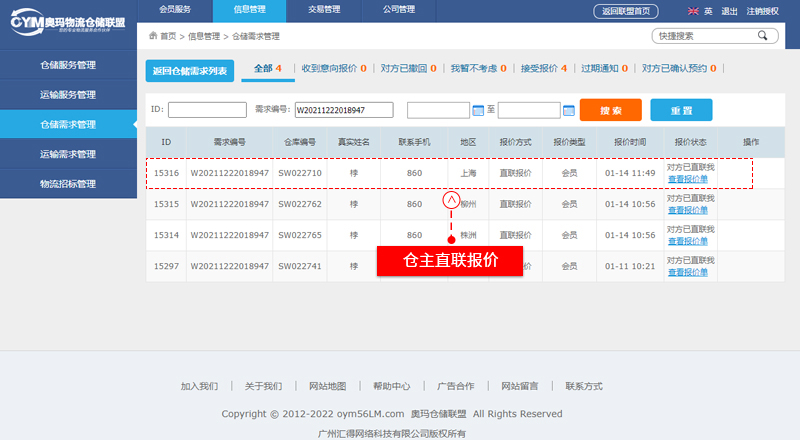Click the CYM logo at top left
Viewport: 800px width, 440px height.
(x=68, y=24)
